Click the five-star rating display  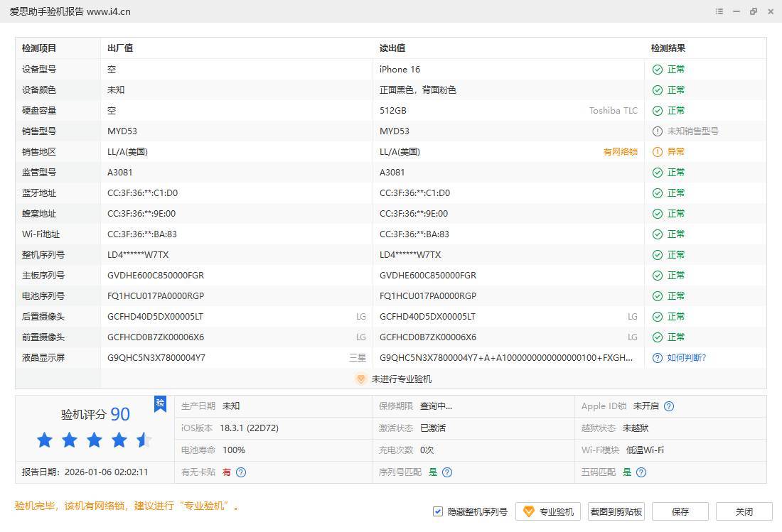pyautogui.click(x=94, y=440)
